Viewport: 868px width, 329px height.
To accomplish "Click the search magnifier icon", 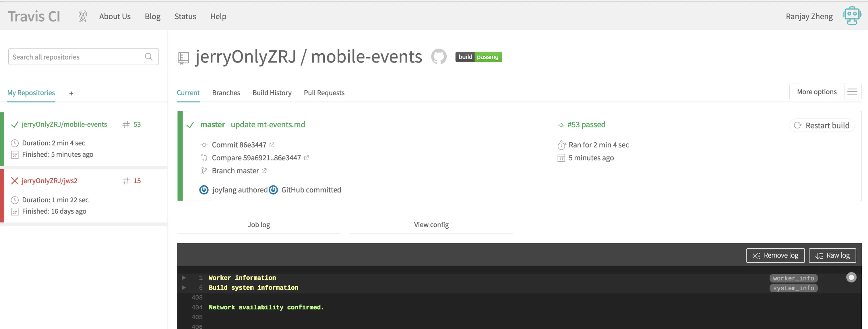I will pos(149,57).
